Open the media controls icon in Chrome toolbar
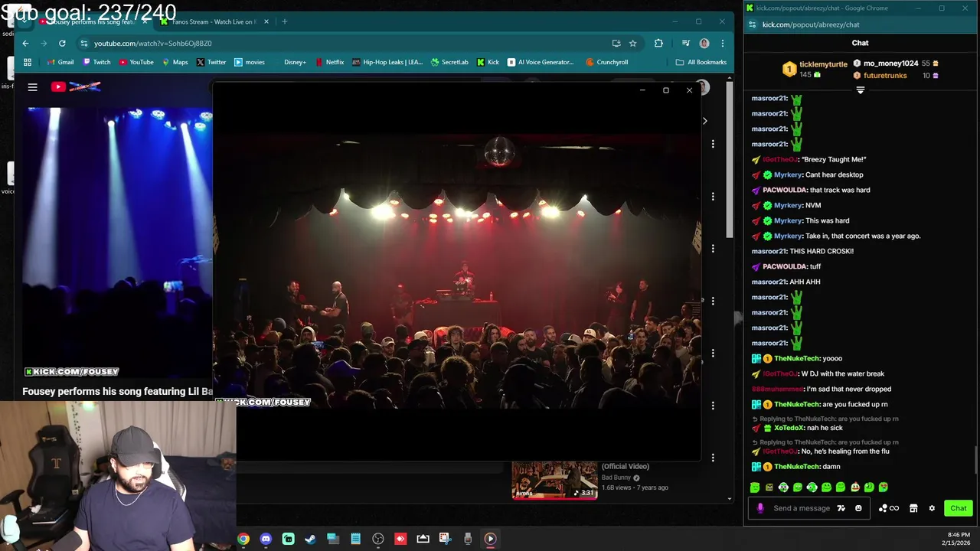The image size is (980, 551). pyautogui.click(x=686, y=44)
